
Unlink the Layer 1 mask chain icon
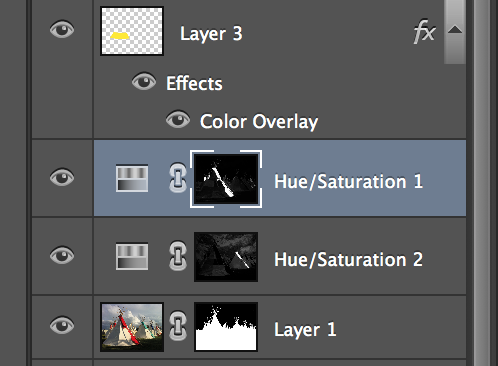point(178,326)
